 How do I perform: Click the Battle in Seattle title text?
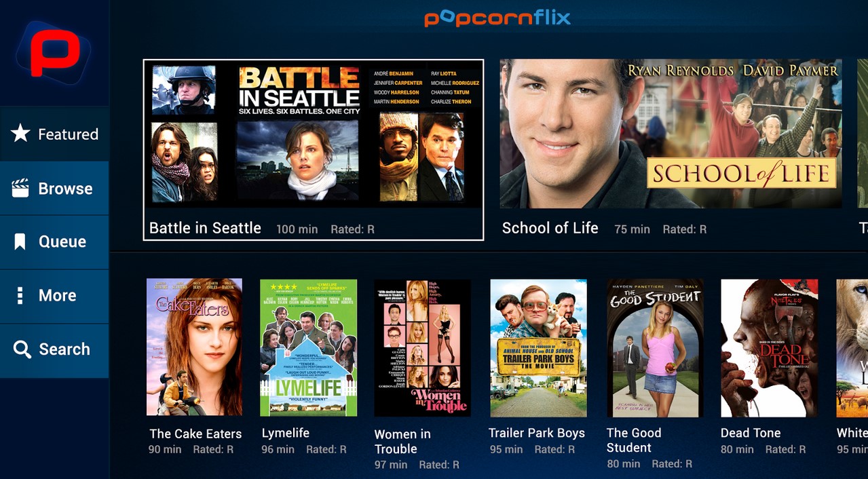(205, 228)
